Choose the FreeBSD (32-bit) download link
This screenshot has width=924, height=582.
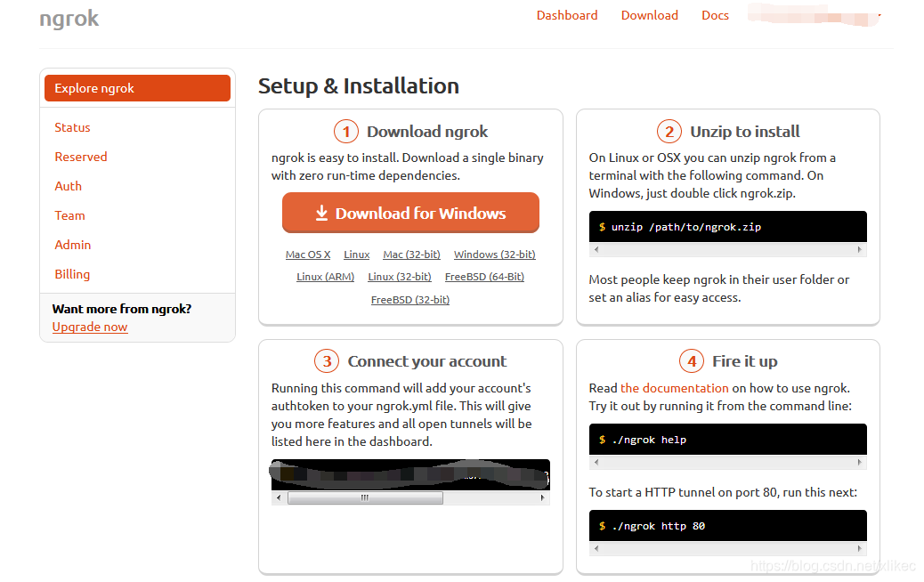pos(410,300)
